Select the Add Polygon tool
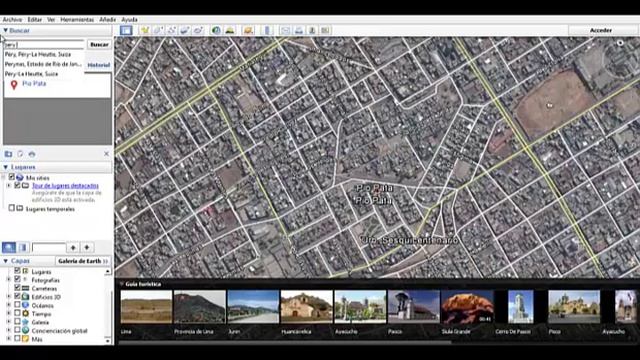 pos(158,30)
